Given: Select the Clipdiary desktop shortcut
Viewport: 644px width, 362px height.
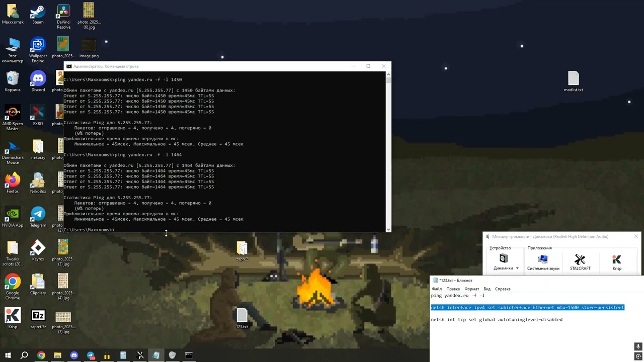Looking at the screenshot, I should point(38,285).
